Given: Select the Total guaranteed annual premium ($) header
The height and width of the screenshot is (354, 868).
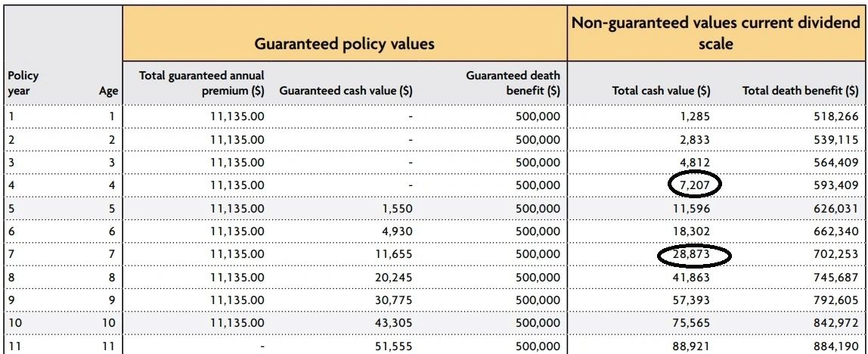Looking at the screenshot, I should 202,83.
